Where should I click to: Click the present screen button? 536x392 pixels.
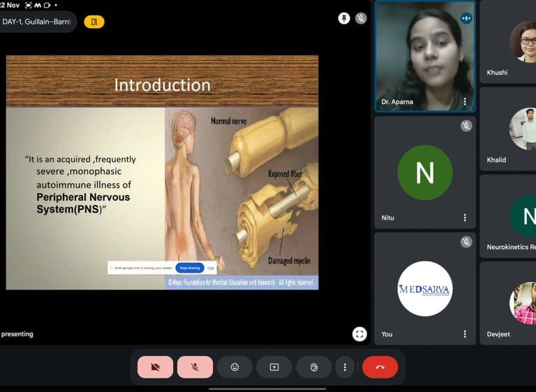pos(274,367)
